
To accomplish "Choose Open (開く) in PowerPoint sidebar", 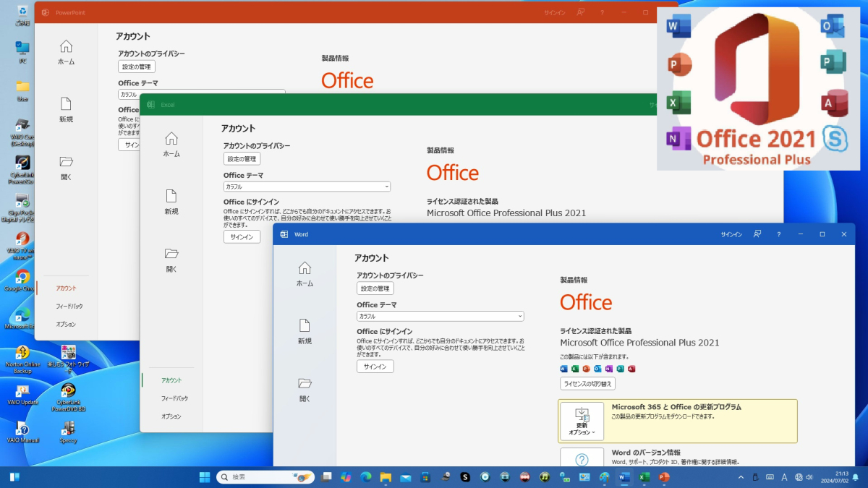I will [66, 167].
